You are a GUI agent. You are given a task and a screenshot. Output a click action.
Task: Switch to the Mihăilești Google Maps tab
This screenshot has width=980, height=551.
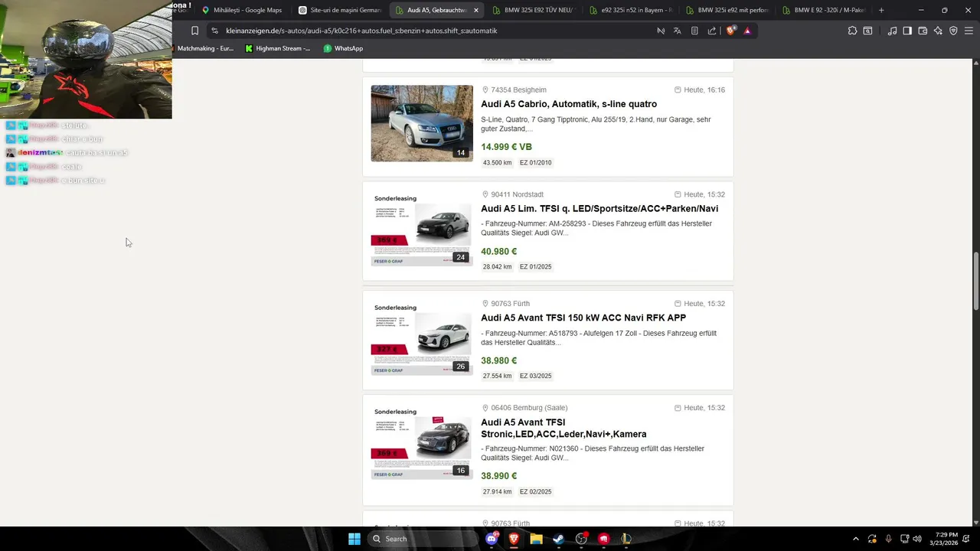click(242, 10)
